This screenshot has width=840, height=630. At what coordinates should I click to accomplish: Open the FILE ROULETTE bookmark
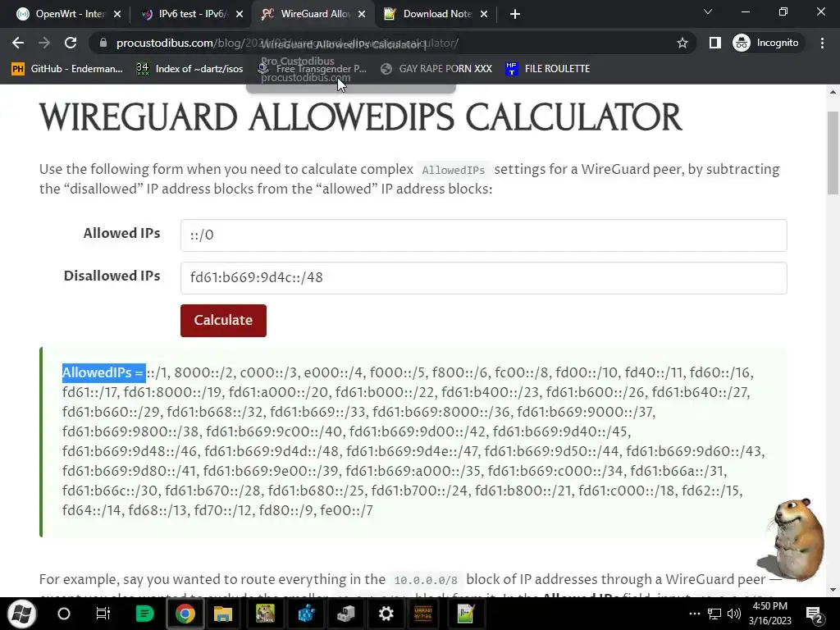coord(547,69)
